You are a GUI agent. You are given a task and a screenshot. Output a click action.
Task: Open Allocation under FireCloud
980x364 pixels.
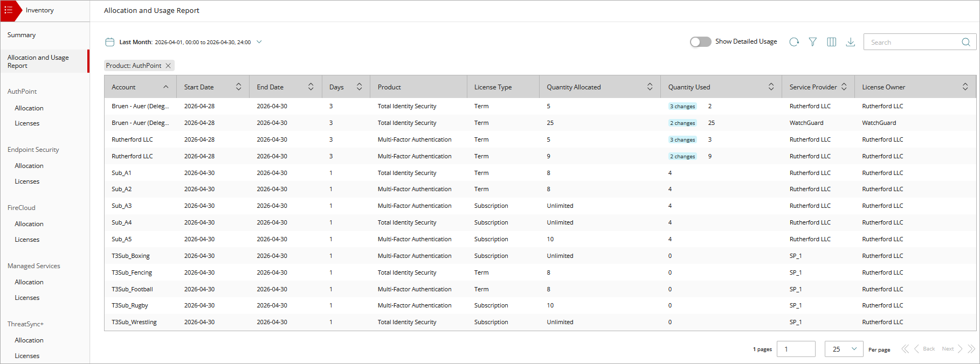[x=29, y=224]
